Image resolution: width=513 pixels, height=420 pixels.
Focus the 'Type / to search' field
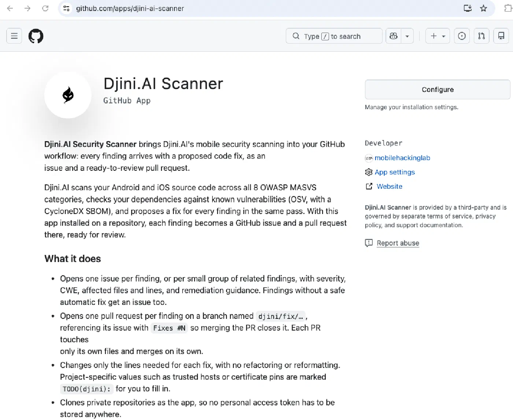click(334, 36)
